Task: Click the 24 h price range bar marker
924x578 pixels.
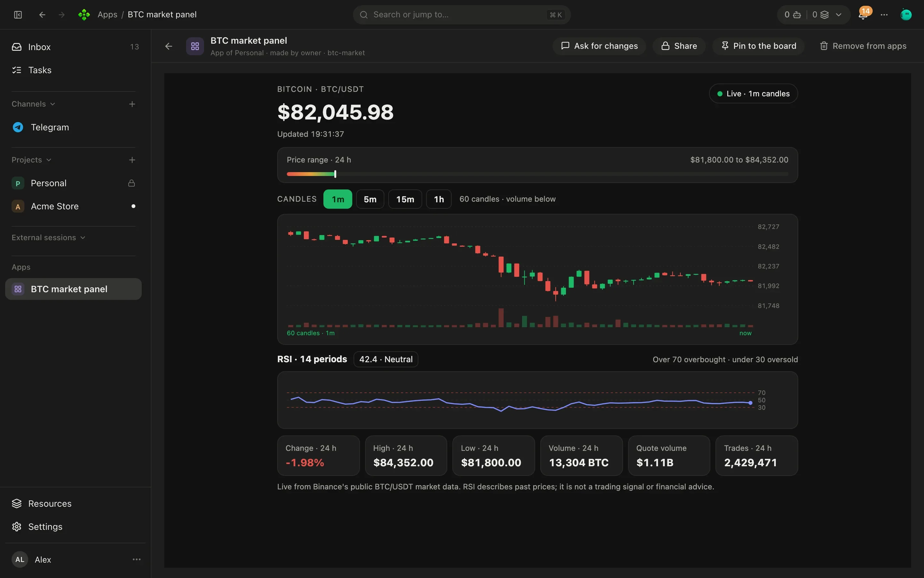Action: point(335,174)
